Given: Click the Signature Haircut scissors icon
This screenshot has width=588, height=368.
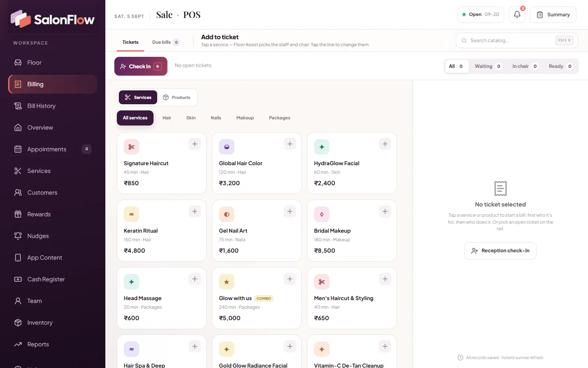Looking at the screenshot, I should pos(131,147).
